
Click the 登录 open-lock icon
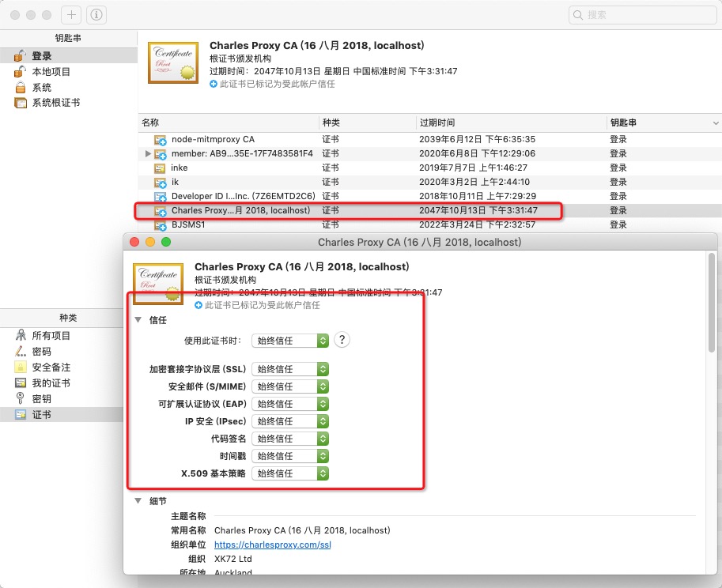[20, 55]
